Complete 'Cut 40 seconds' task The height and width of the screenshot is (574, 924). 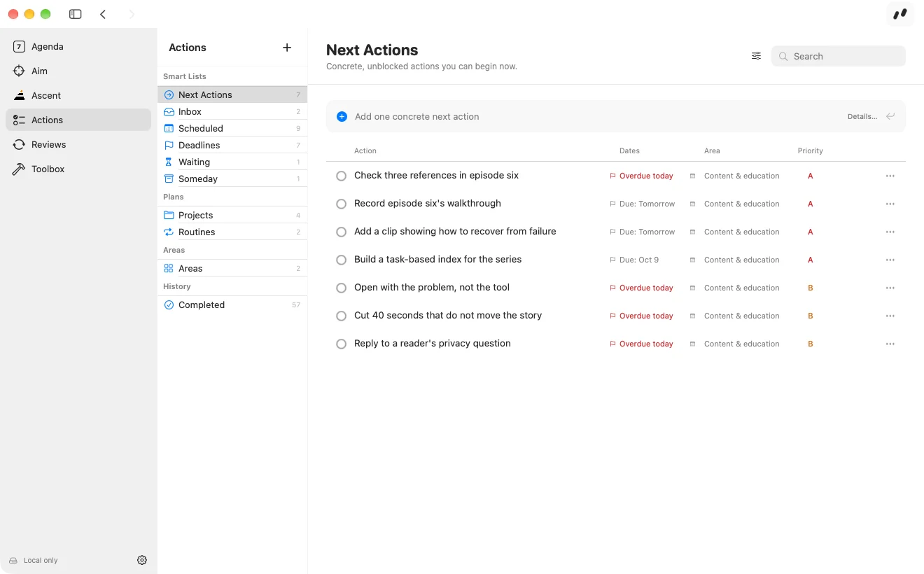341,316
